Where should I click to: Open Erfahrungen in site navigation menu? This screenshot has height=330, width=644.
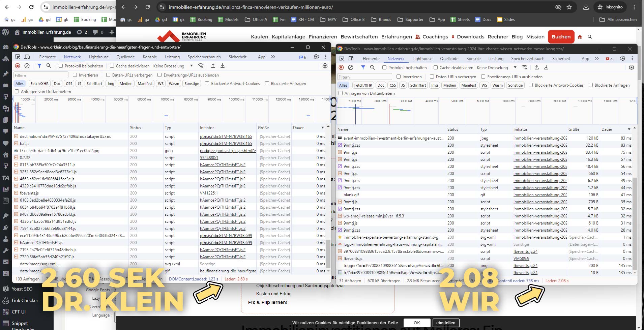pyautogui.click(x=397, y=37)
